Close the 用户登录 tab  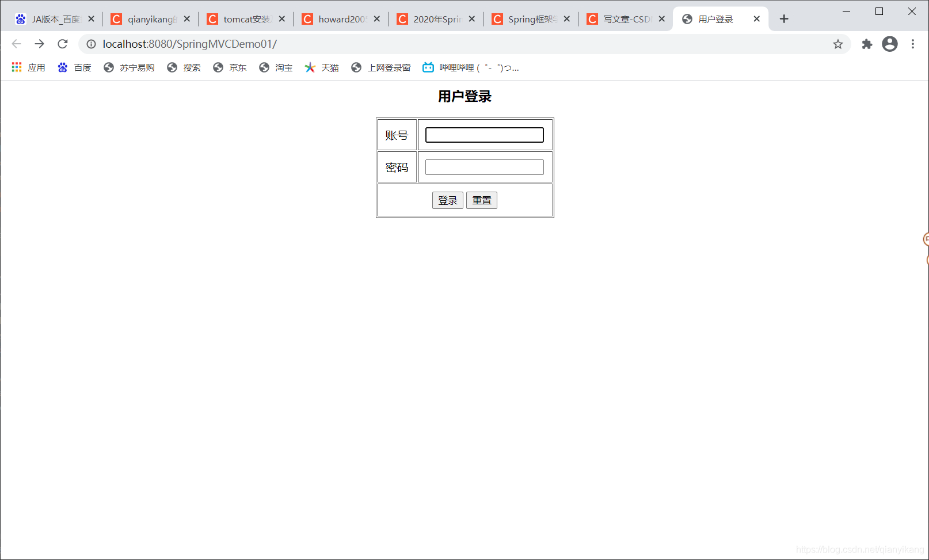coord(756,19)
